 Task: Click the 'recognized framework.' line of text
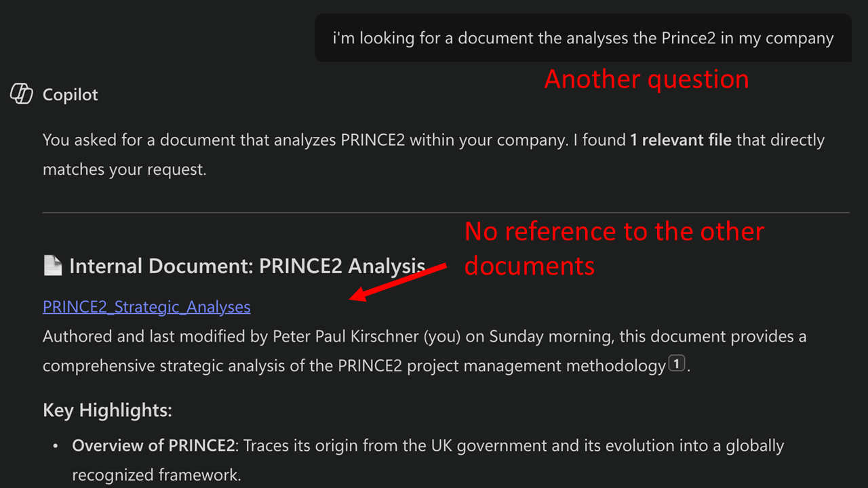[x=157, y=474]
